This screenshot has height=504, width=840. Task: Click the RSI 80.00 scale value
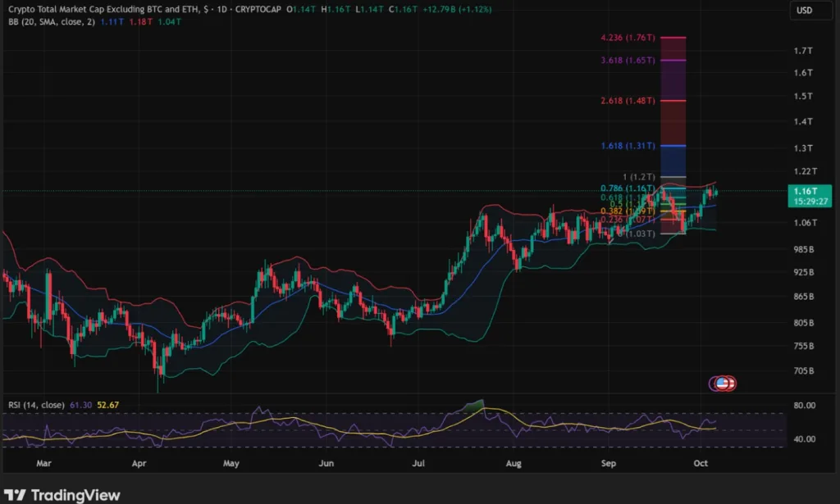tap(804, 405)
